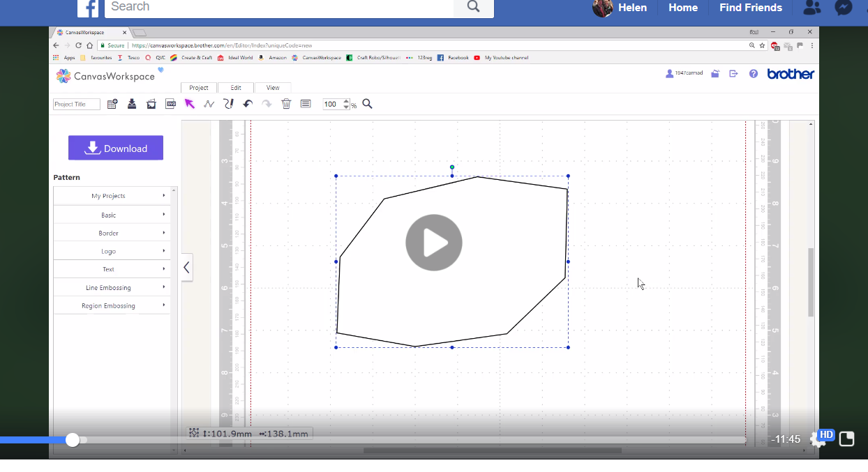Click the Facebook search magnifier button
868x472 pixels.
[x=474, y=7]
